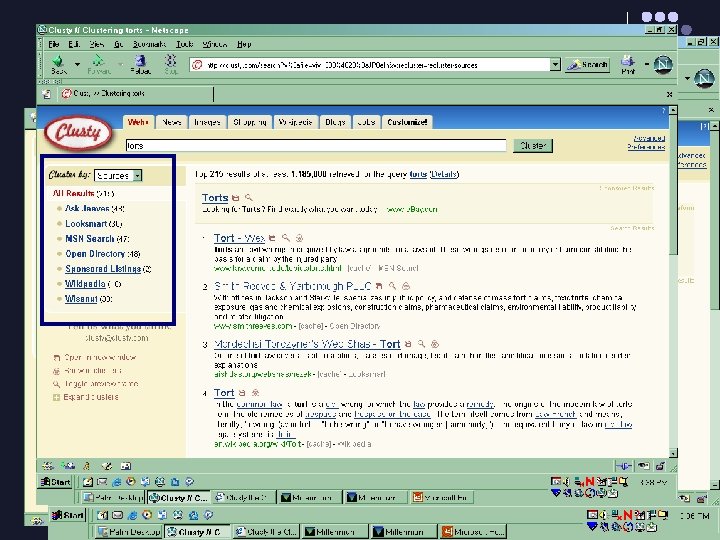The height and width of the screenshot is (540, 720).
Task: Click the Clusty logo
Action: (79, 133)
